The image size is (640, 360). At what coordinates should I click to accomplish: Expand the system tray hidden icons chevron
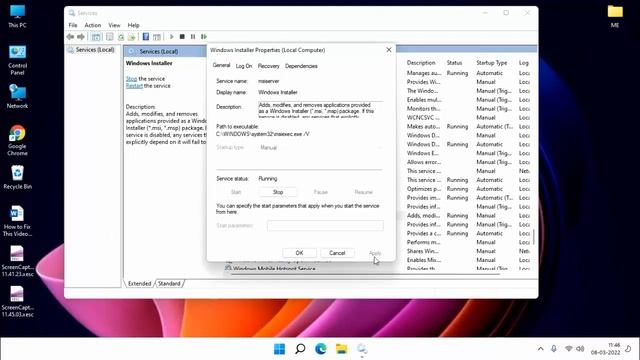tap(540, 349)
